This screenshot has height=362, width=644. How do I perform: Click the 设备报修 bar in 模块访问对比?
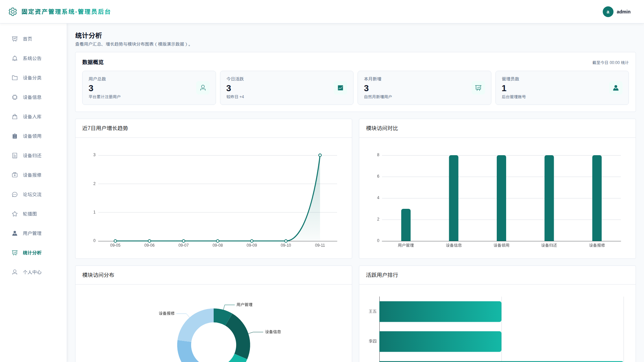coord(597,198)
